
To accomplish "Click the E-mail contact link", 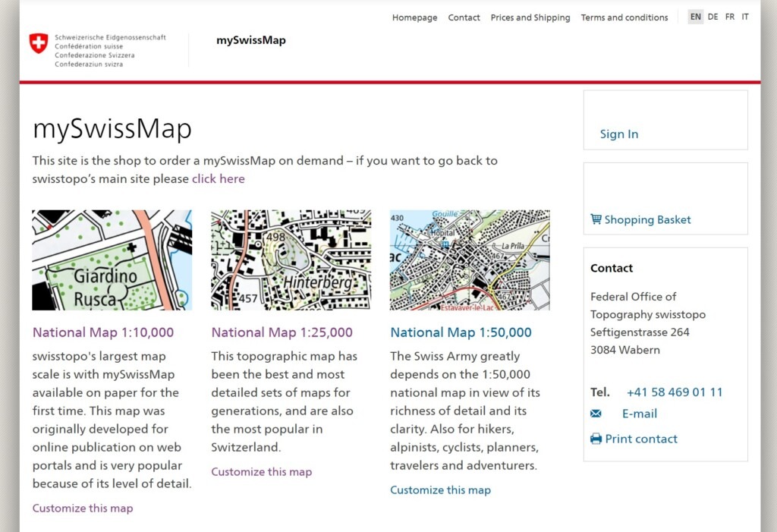I will pos(640,414).
